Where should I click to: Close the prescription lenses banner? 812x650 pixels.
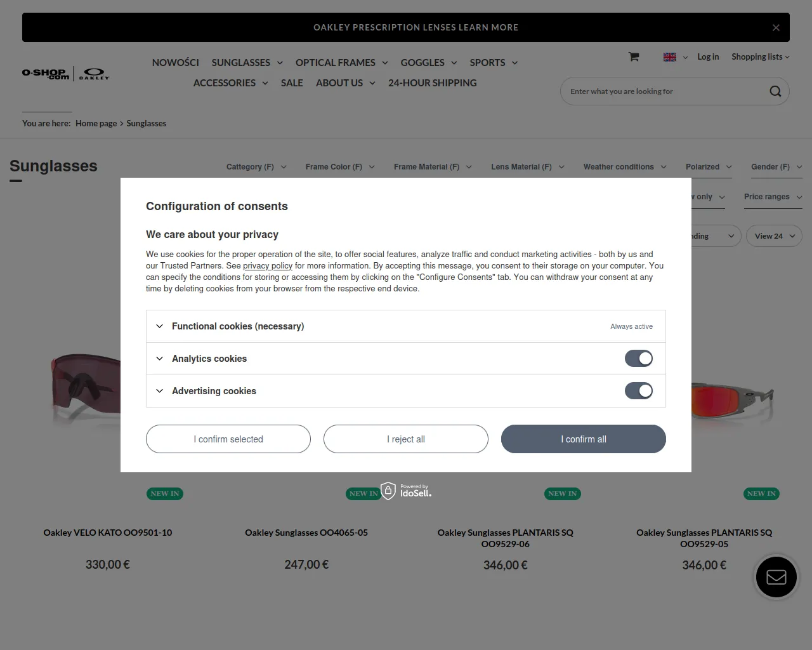(x=776, y=27)
